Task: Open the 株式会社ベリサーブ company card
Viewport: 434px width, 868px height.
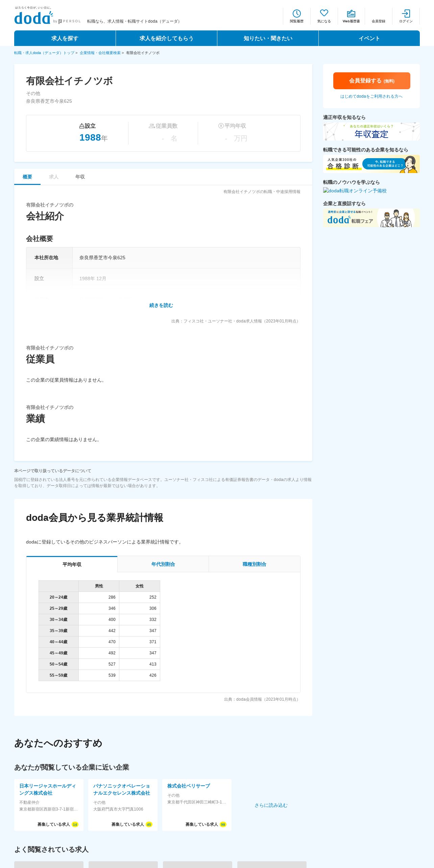Action: pyautogui.click(x=197, y=805)
